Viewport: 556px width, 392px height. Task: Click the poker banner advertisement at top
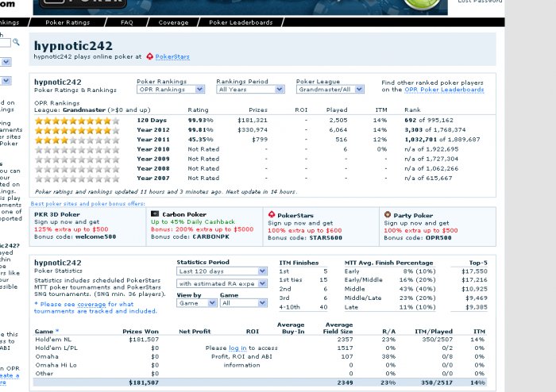[x=241, y=7]
